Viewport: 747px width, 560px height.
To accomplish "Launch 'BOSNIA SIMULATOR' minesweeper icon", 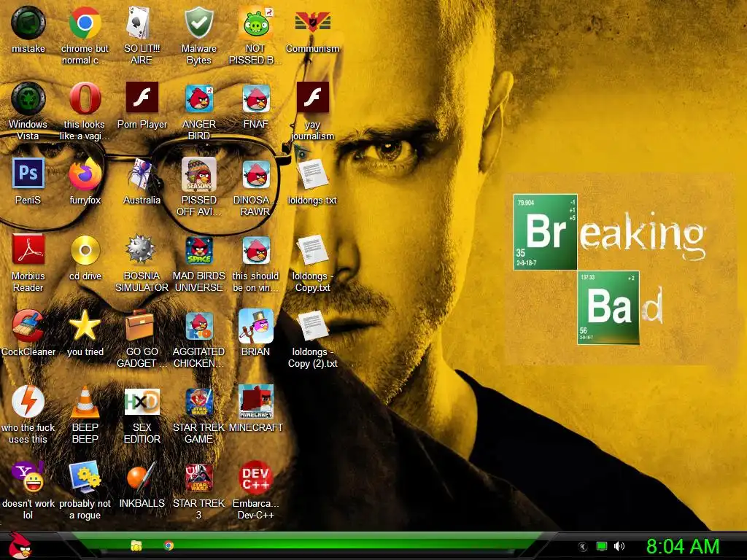I will pos(142,249).
